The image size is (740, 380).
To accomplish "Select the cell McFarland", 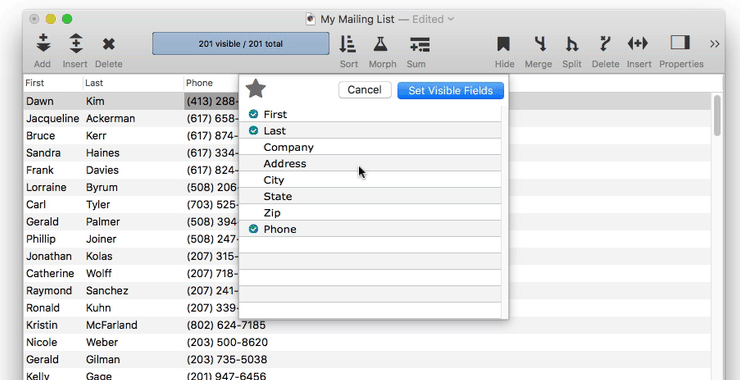I will (111, 325).
